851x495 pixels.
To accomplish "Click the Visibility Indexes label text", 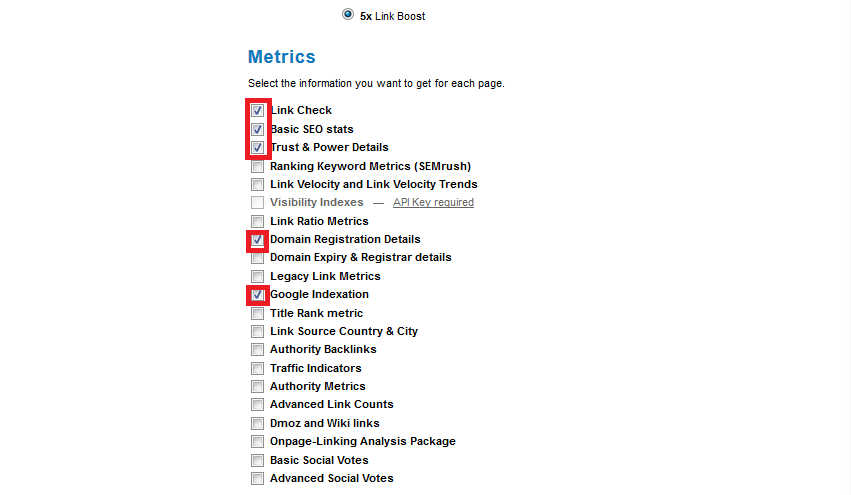I will coord(317,202).
